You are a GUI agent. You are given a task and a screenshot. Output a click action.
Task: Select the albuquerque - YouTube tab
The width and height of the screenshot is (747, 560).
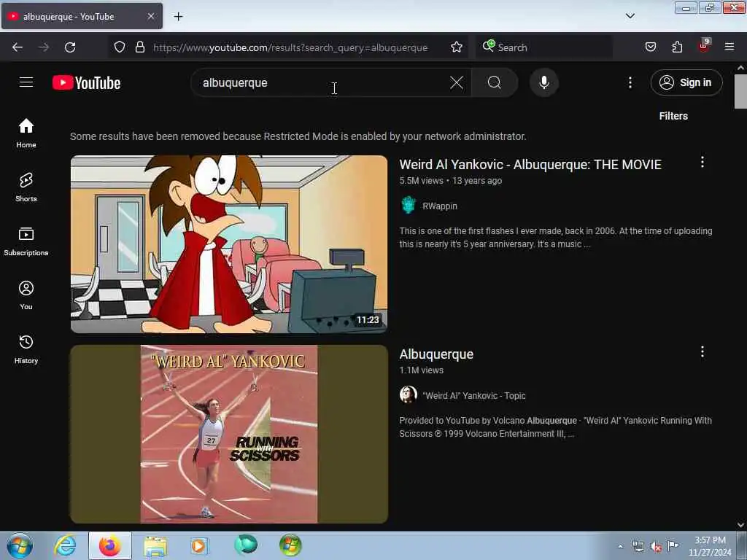(82, 16)
